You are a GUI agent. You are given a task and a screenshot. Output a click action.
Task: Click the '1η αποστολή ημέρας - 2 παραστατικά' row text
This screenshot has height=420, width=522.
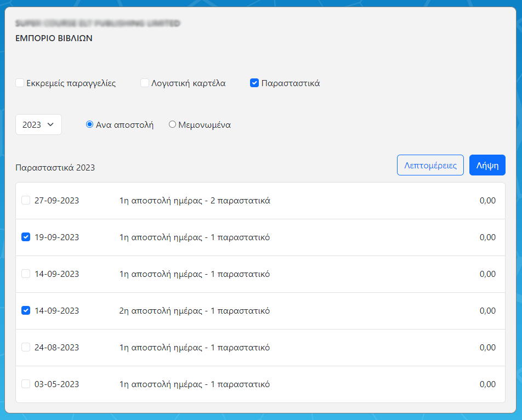pyautogui.click(x=195, y=201)
